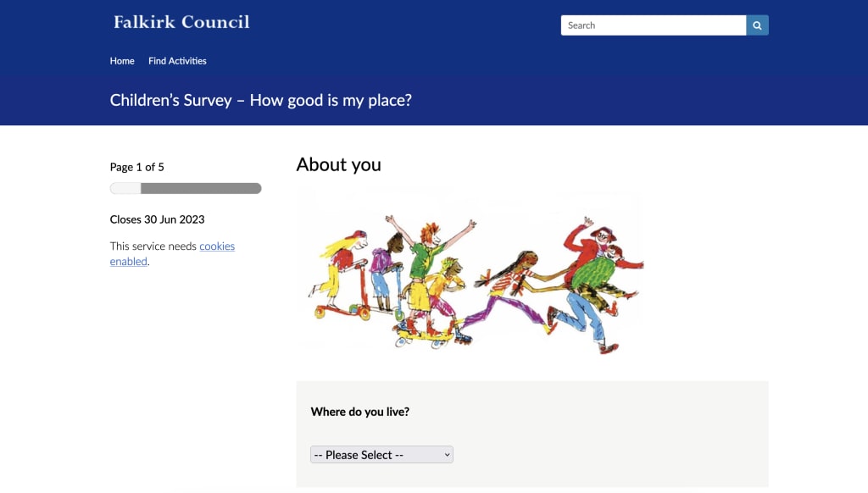Image resolution: width=868 pixels, height=493 pixels.
Task: Focus the Search text field
Action: [x=653, y=25]
